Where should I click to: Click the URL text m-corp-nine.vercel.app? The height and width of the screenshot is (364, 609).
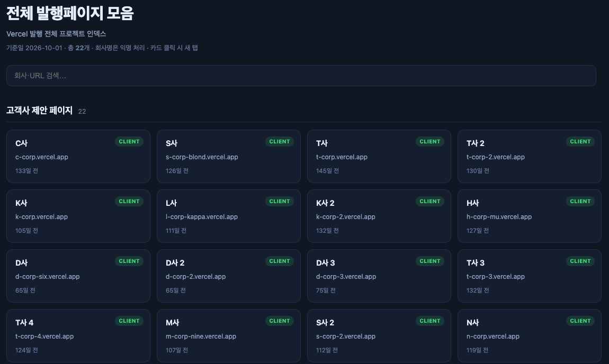pos(201,336)
